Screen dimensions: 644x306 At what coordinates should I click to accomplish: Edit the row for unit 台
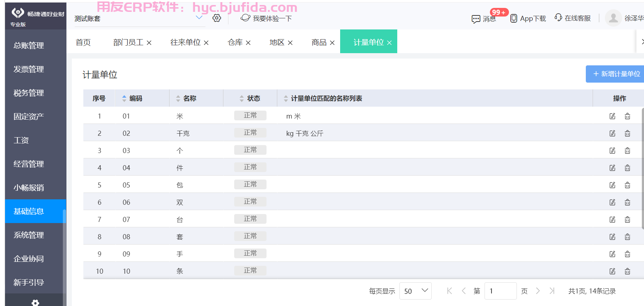point(612,219)
